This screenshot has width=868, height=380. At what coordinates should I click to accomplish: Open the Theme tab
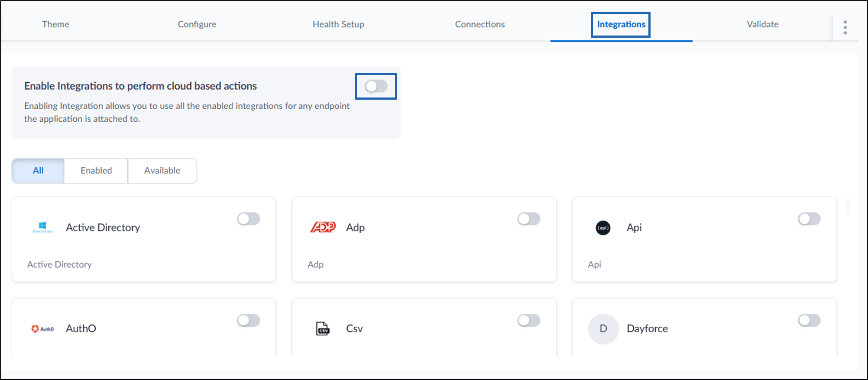pos(55,24)
